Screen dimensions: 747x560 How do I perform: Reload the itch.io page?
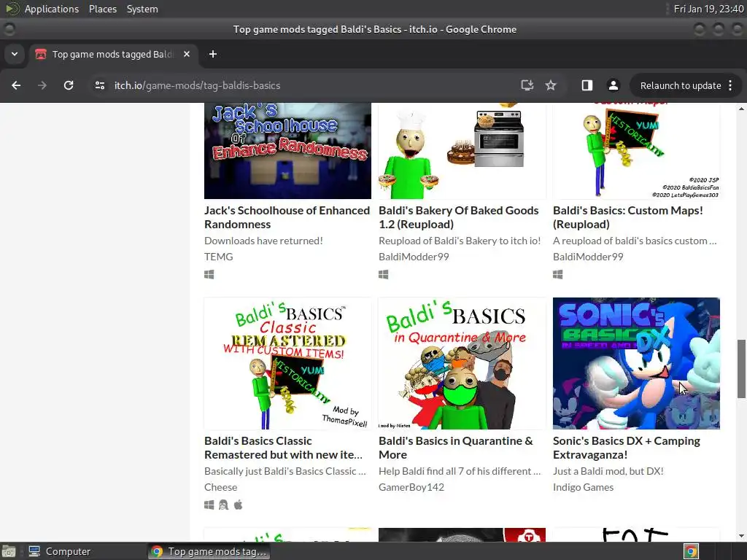coord(69,85)
